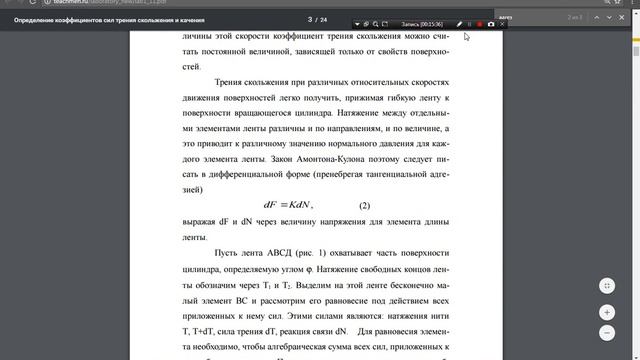Click the equation number '(2)'
640x360 pixels.
[x=364, y=206]
